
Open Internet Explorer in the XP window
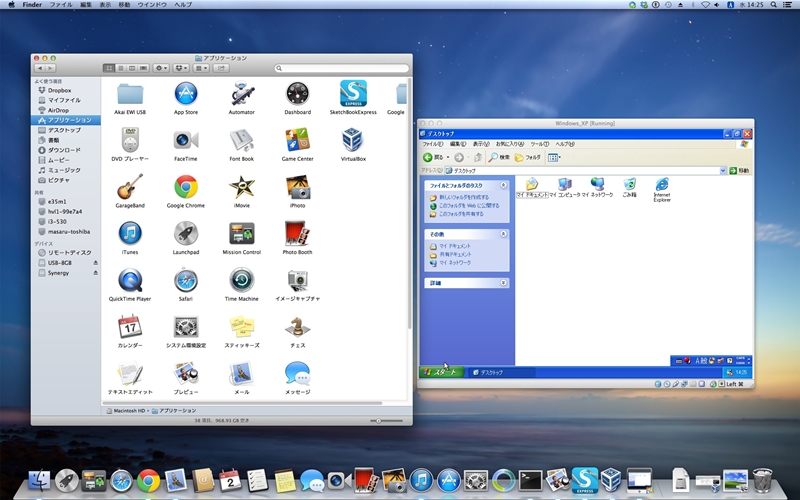click(x=662, y=185)
